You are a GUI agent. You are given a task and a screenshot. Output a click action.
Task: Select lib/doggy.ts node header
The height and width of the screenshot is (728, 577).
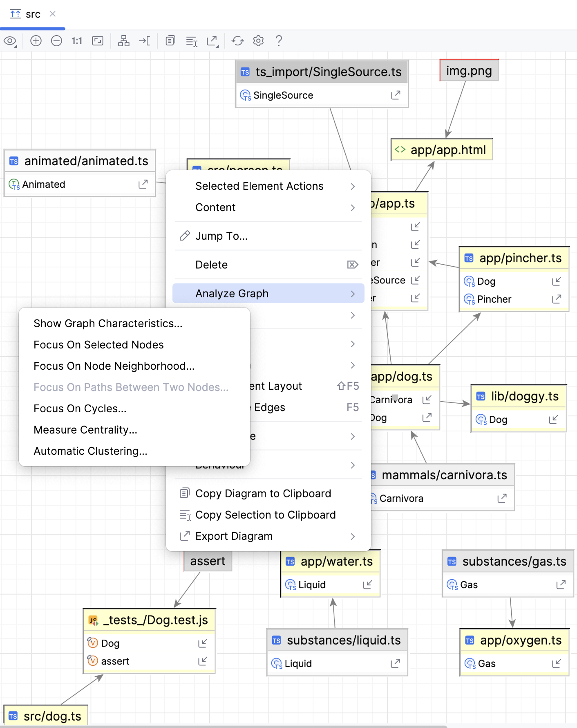[x=519, y=396]
